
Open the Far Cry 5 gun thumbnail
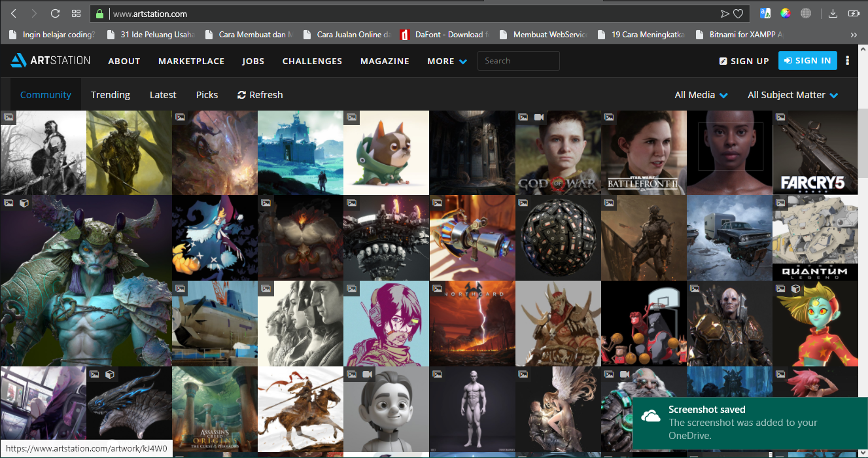click(815, 152)
